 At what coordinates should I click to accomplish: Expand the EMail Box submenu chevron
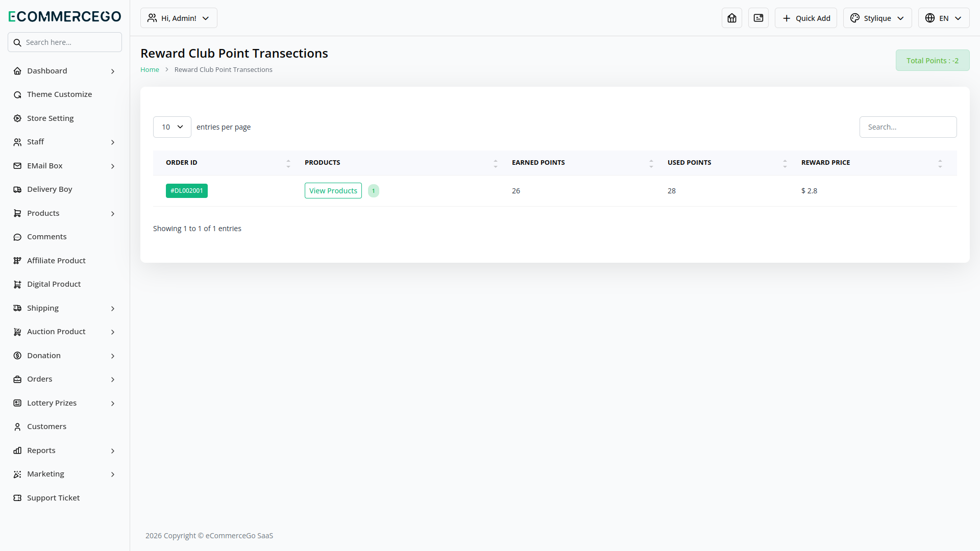113,166
